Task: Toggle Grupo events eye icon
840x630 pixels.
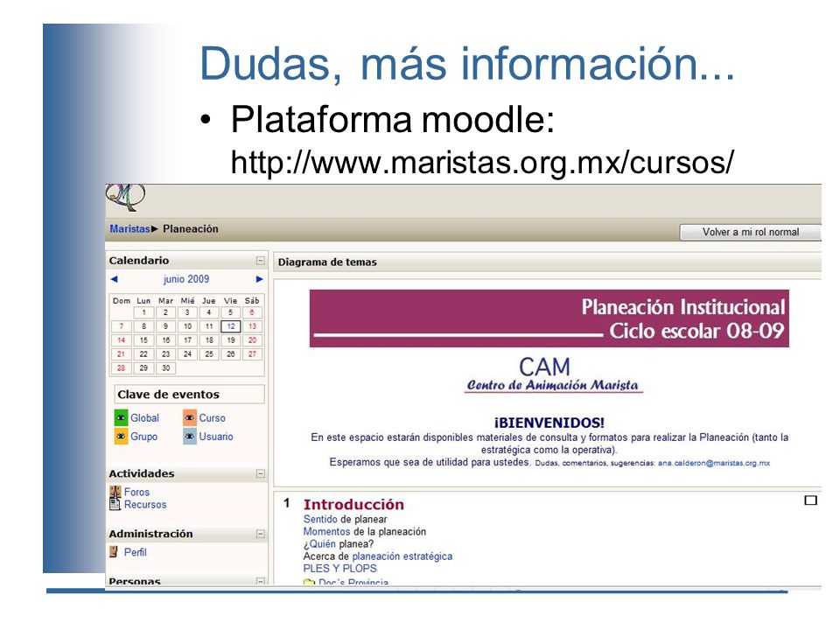Action: (121, 436)
